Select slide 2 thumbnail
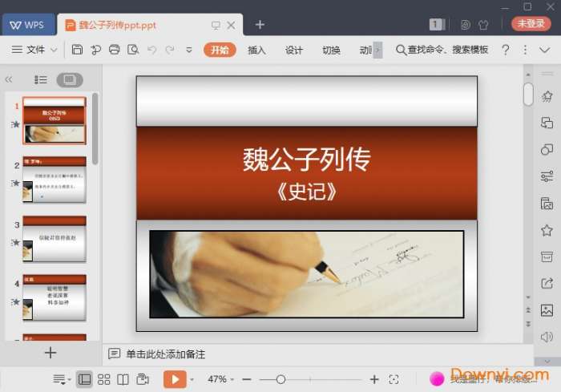The height and width of the screenshot is (392, 561). point(54,180)
